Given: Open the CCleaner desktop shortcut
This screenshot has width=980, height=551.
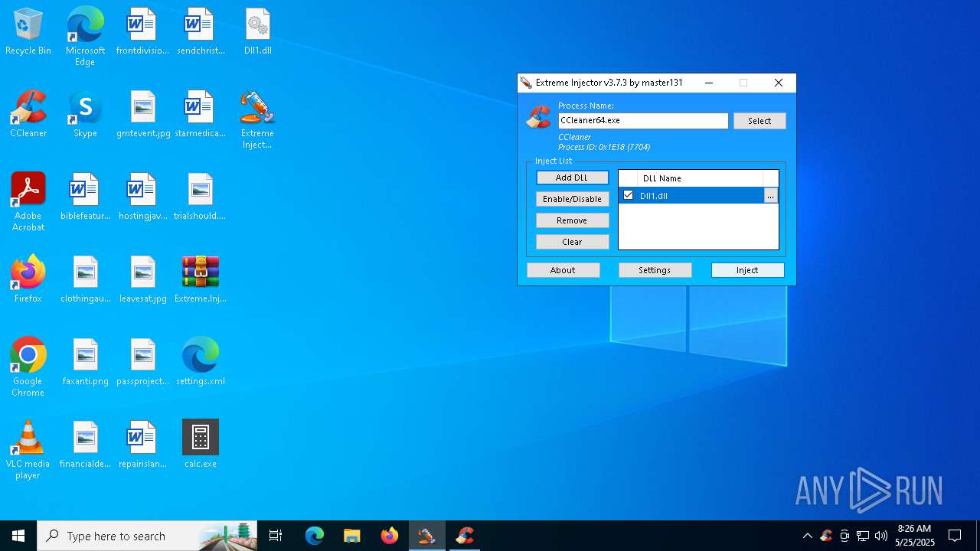Looking at the screenshot, I should [28, 115].
